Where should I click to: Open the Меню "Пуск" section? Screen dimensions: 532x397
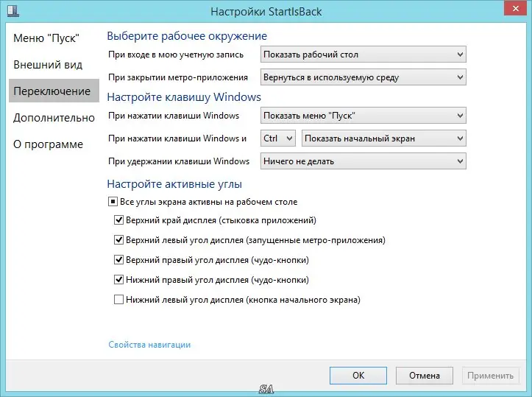[x=46, y=38]
